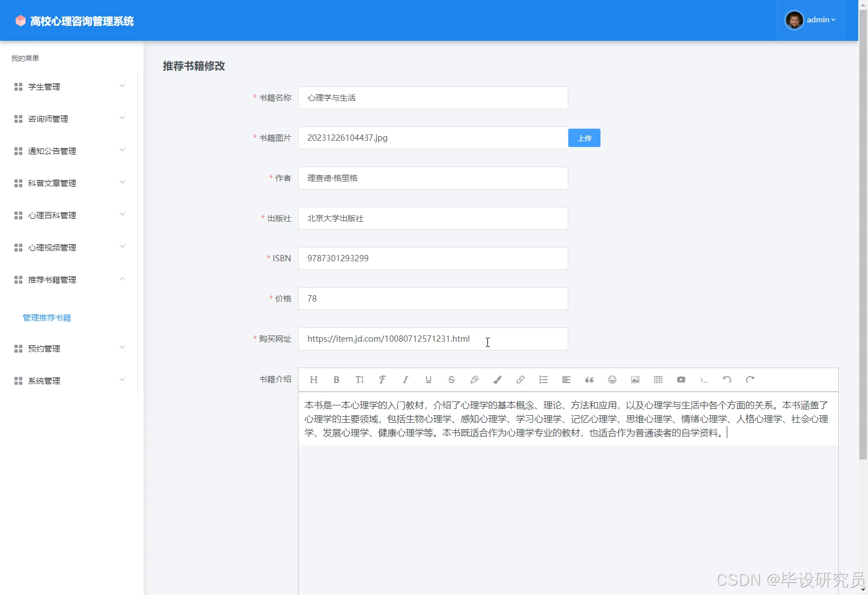Click the ISBN input field

433,258
